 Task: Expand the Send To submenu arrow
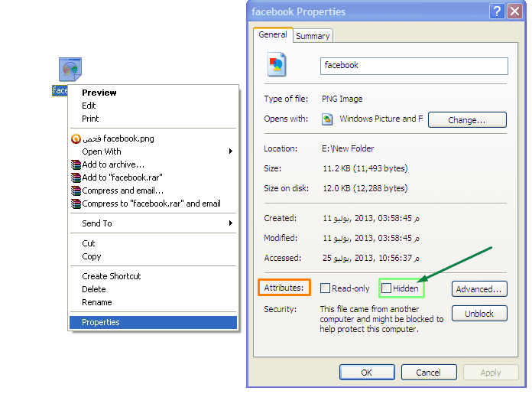[x=231, y=223]
